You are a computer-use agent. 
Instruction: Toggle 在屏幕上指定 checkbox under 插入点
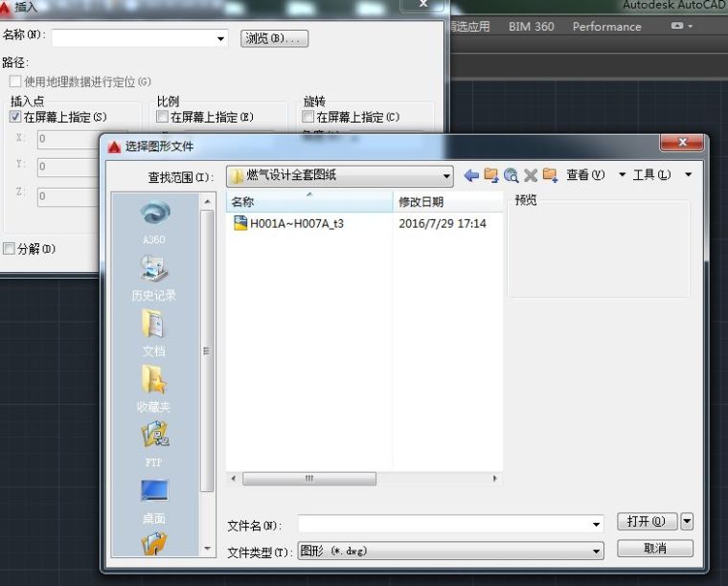(15, 117)
